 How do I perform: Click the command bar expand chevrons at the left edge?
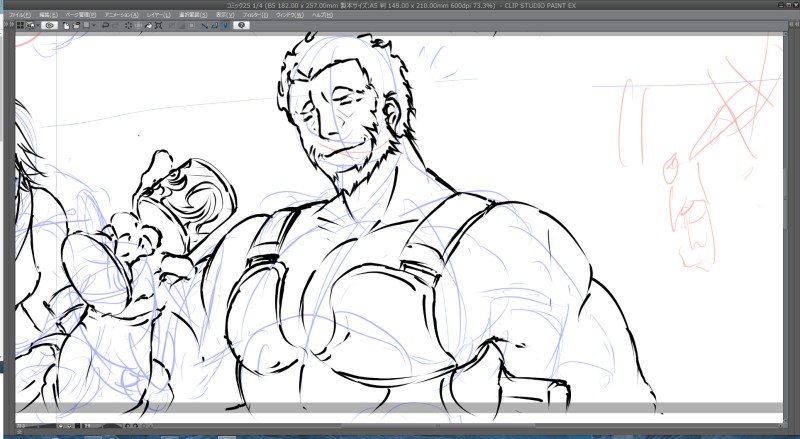tap(9, 25)
